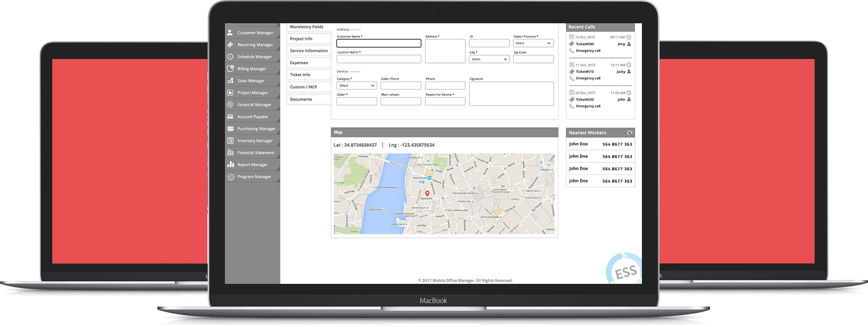Click the Report Manager bar chart icon
868x327 pixels.
(x=230, y=165)
